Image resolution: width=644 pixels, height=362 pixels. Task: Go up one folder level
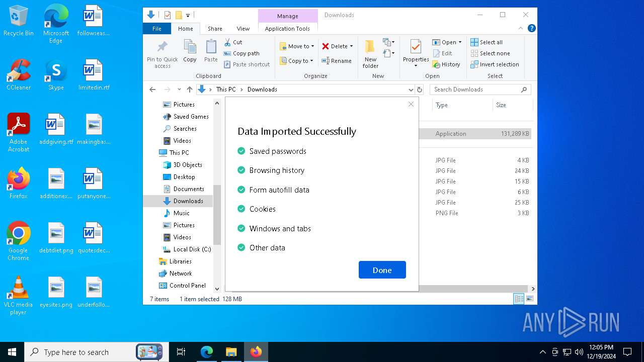189,89
